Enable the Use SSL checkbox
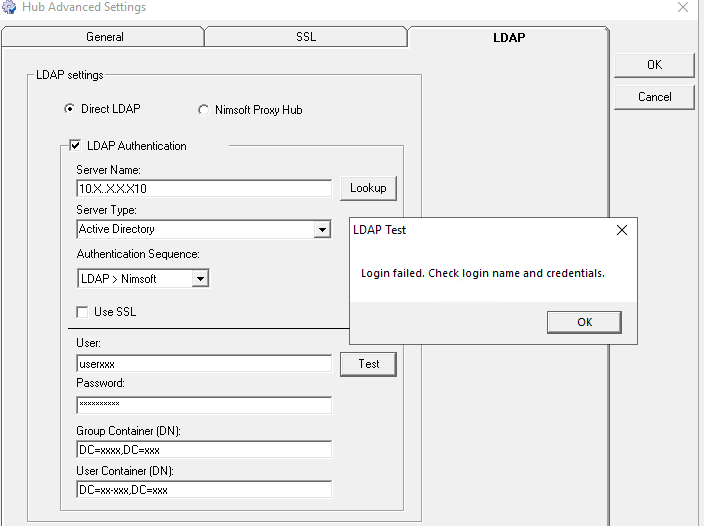704x526 pixels. pyautogui.click(x=82, y=312)
